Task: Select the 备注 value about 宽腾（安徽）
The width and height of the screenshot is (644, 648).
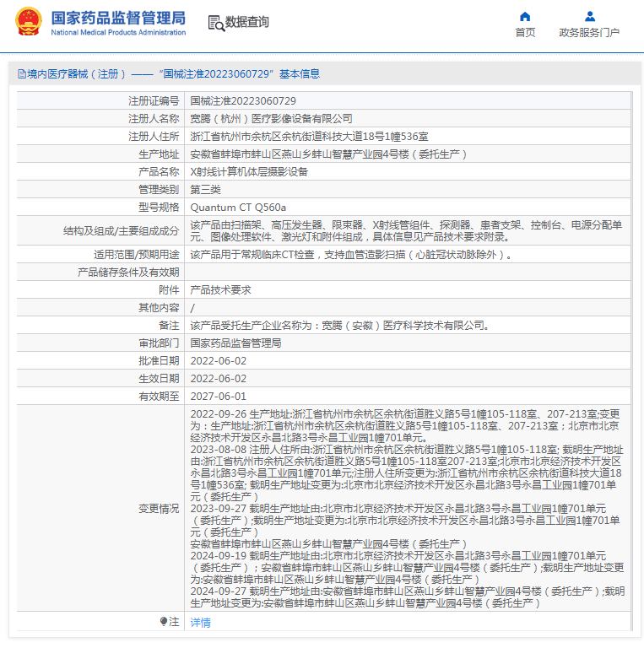Action: pos(340,325)
